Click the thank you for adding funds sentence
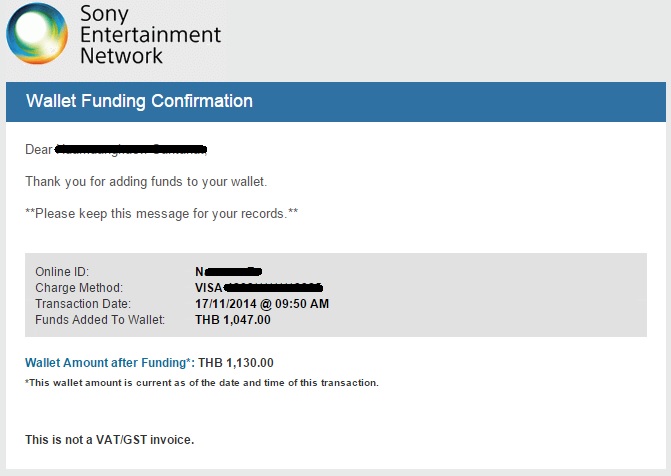This screenshot has width=671, height=476. 146,182
